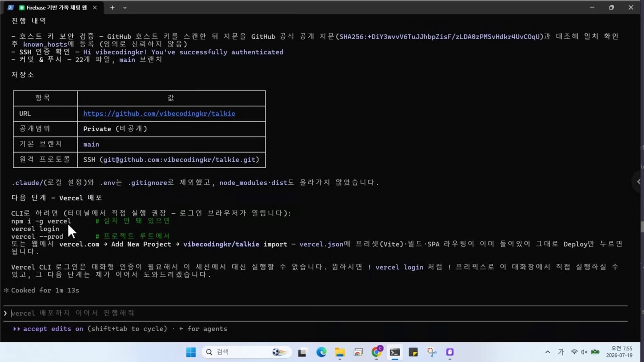
Task: Open the Windows Start menu
Action: 191,352
